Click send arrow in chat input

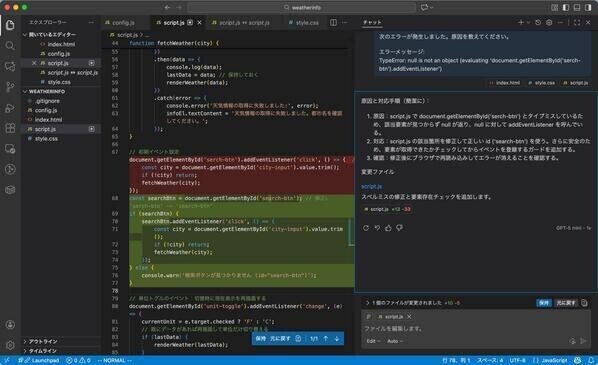[x=584, y=341]
